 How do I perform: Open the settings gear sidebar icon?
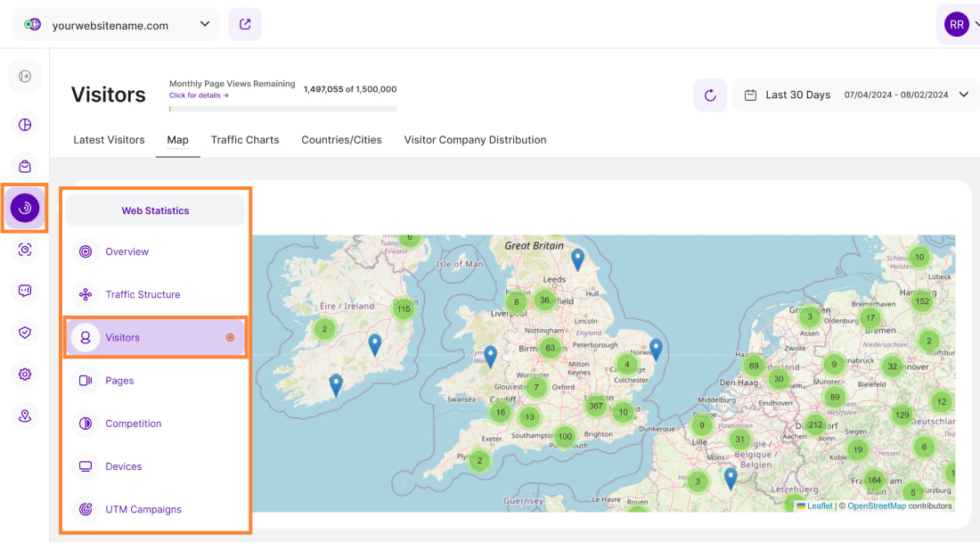(x=25, y=374)
